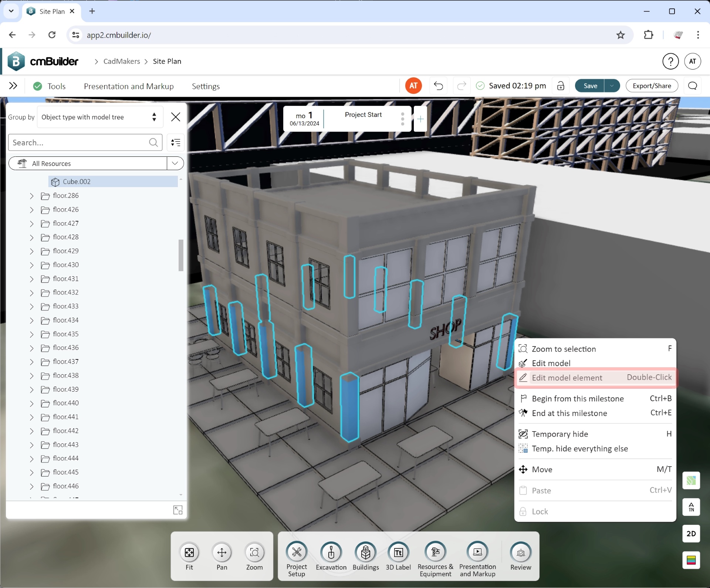Expand the floor.286 tree folder

[31, 196]
